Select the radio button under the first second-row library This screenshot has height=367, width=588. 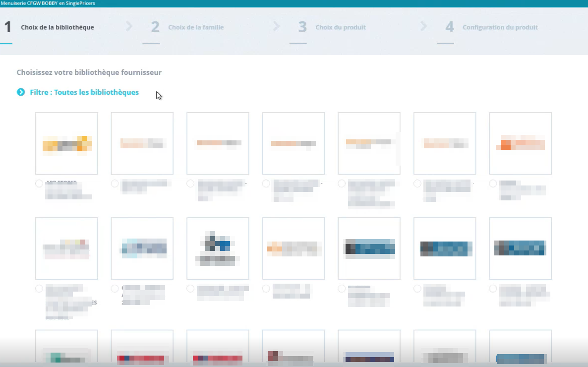[x=39, y=289]
